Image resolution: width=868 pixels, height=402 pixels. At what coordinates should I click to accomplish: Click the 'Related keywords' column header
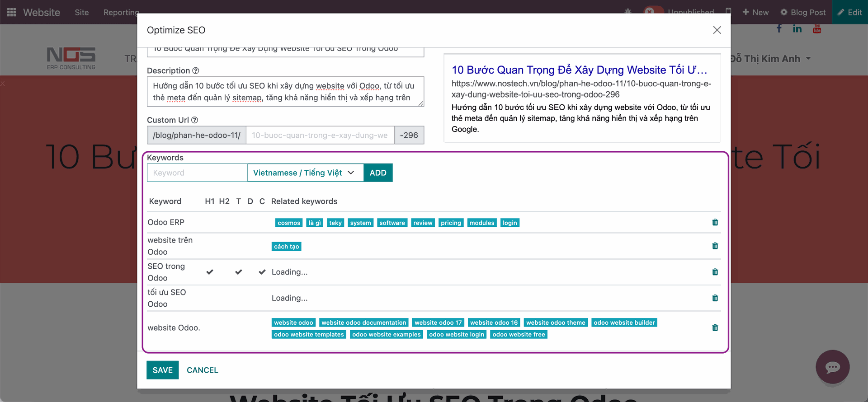[x=304, y=201]
